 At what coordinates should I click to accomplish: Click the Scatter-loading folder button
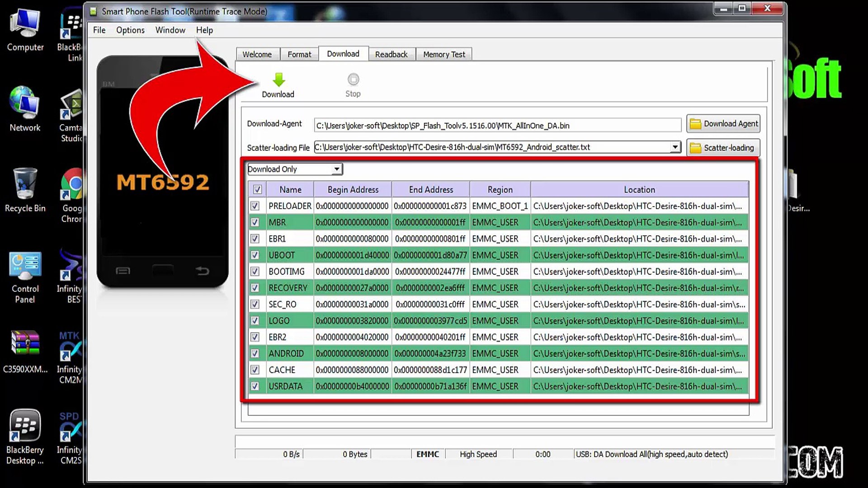pyautogui.click(x=723, y=148)
